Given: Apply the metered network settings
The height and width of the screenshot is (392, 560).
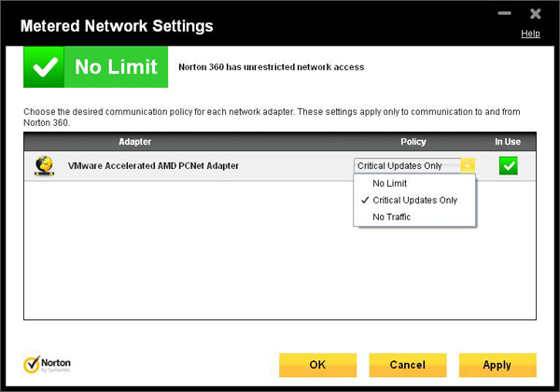Looking at the screenshot, I should point(497,365).
